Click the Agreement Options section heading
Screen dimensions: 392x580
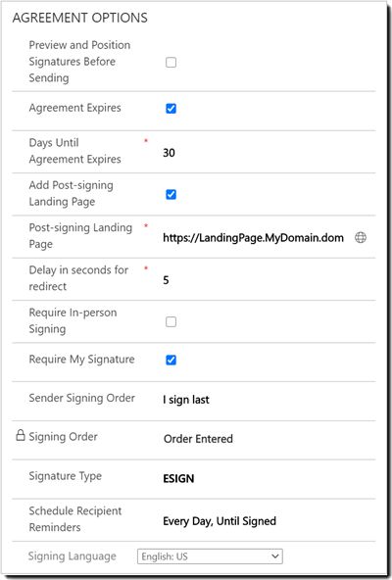pos(80,18)
